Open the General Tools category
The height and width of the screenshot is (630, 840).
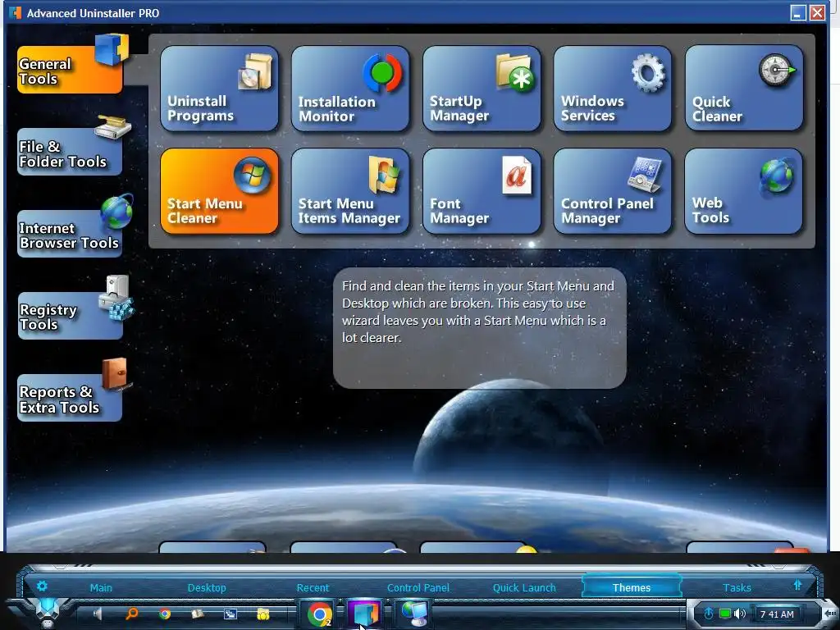pos(70,70)
